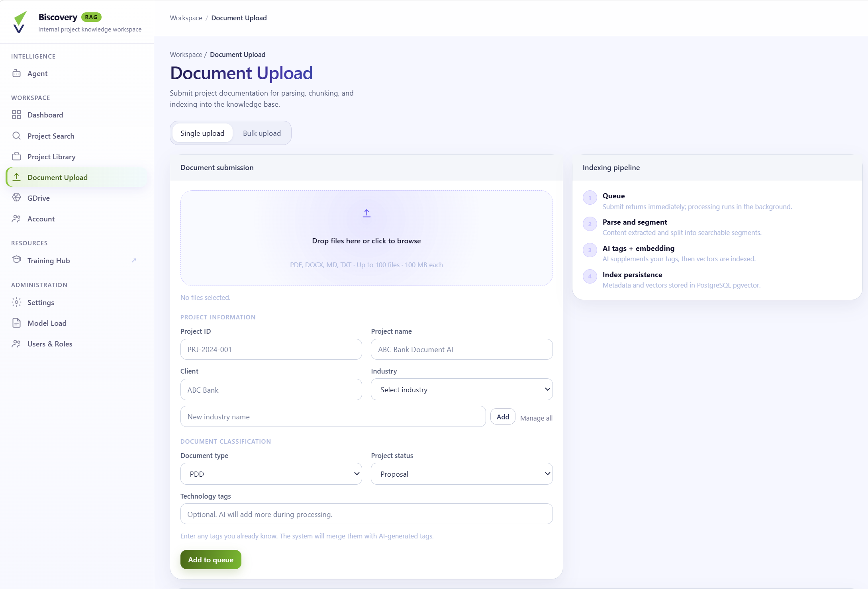Click the Project Search magnifier icon
868x589 pixels.
(x=16, y=136)
